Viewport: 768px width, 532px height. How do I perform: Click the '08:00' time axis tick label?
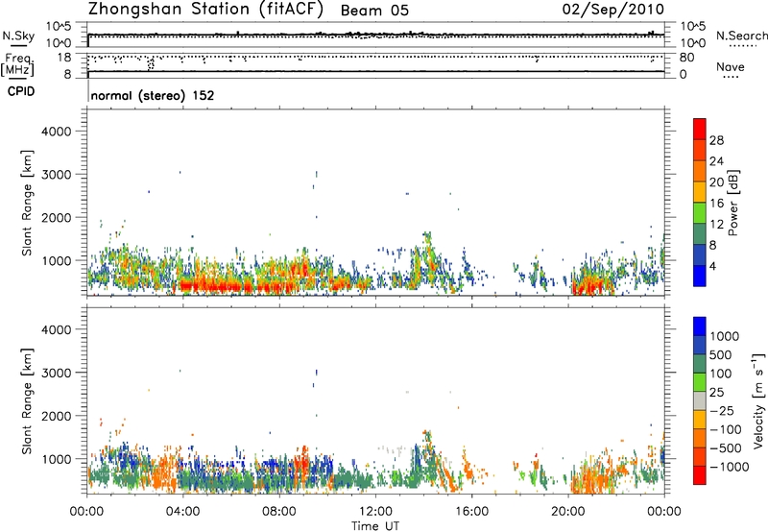pyautogui.click(x=279, y=512)
